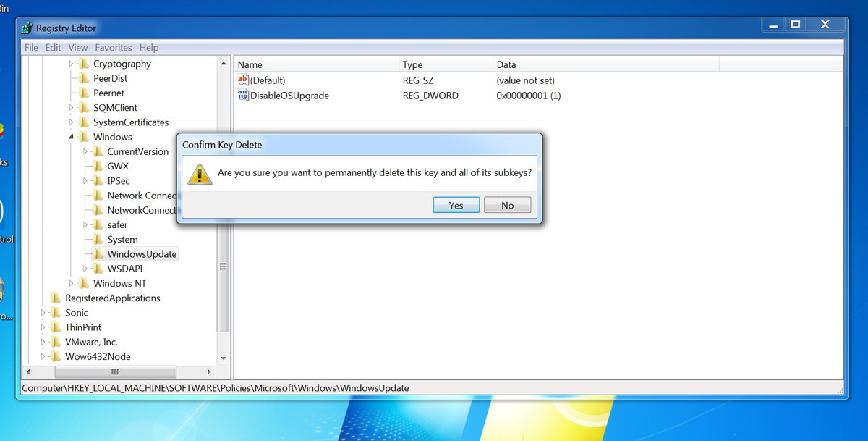The image size is (868, 441).
Task: Click the Registry Editor icon in the title bar
Action: pos(26,28)
